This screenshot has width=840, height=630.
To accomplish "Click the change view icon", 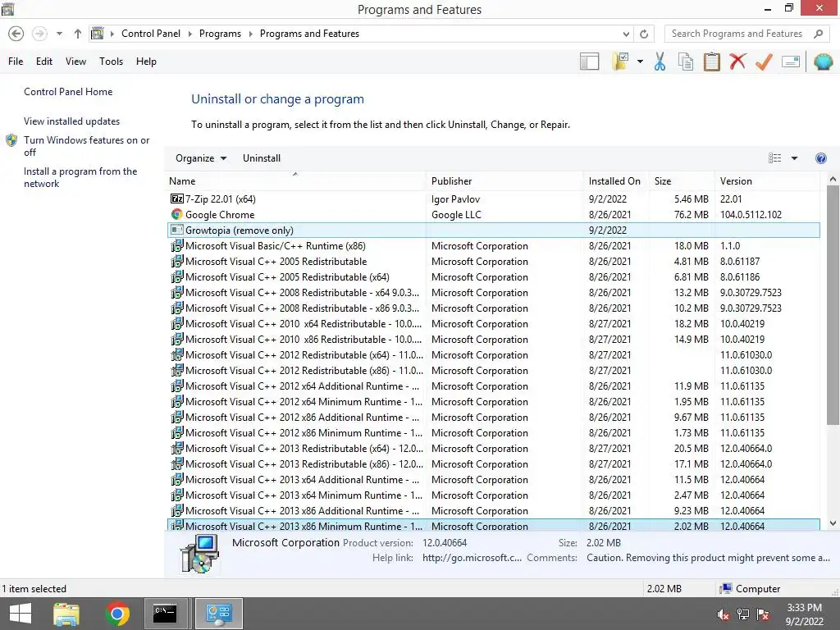I will [x=774, y=158].
